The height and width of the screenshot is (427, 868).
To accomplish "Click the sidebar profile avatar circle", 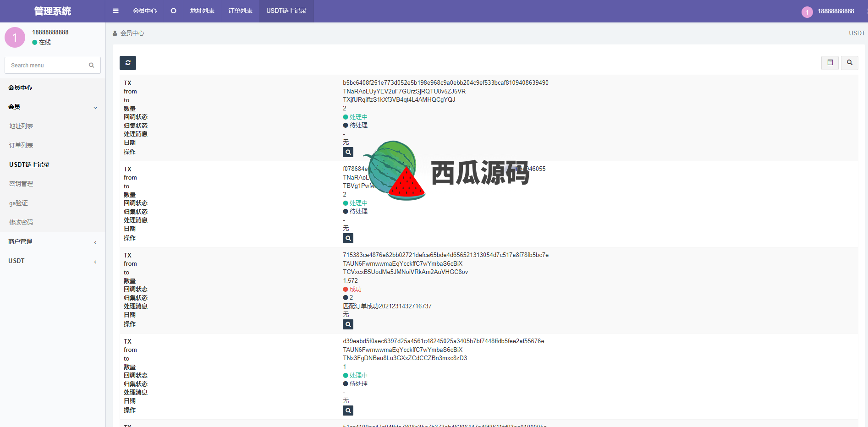I will [15, 37].
